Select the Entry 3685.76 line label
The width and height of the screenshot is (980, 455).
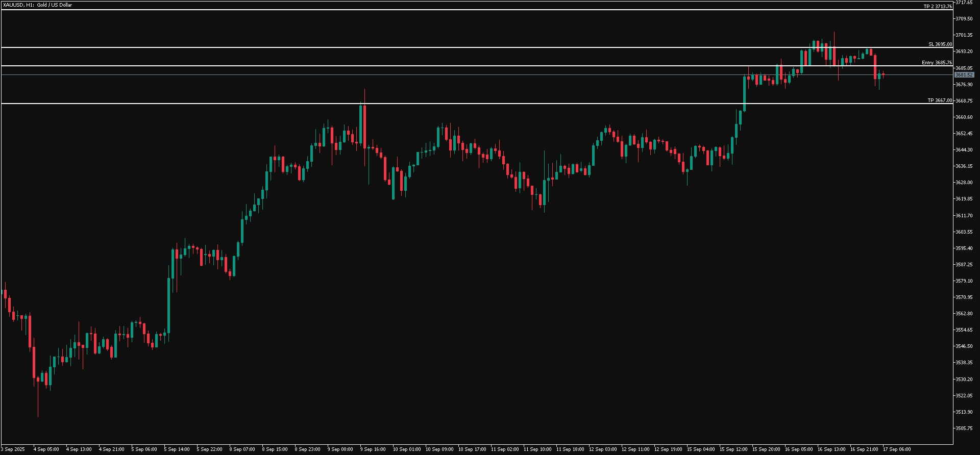click(x=937, y=63)
